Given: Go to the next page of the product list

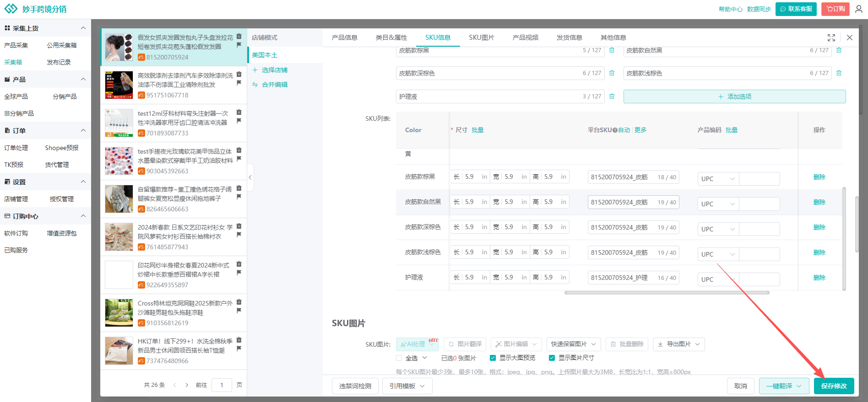Looking at the screenshot, I should click(x=187, y=385).
